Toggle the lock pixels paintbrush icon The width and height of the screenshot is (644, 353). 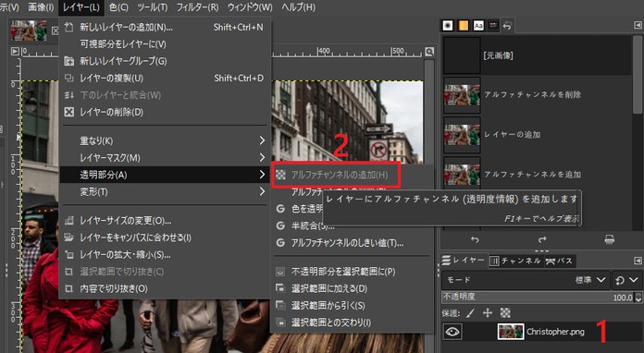click(471, 313)
